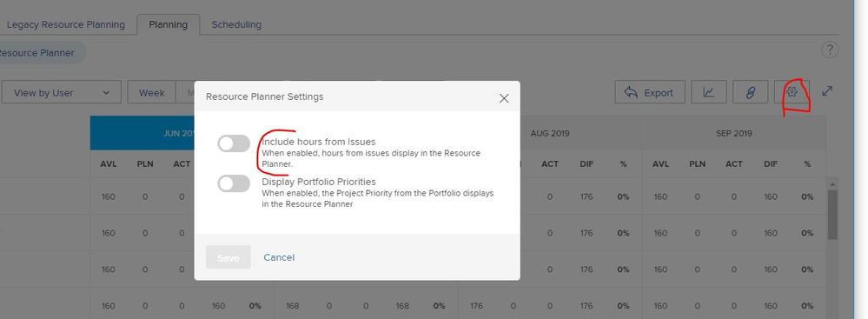Click the link (chain) icon button
Image resolution: width=868 pixels, height=319 pixels.
click(750, 92)
